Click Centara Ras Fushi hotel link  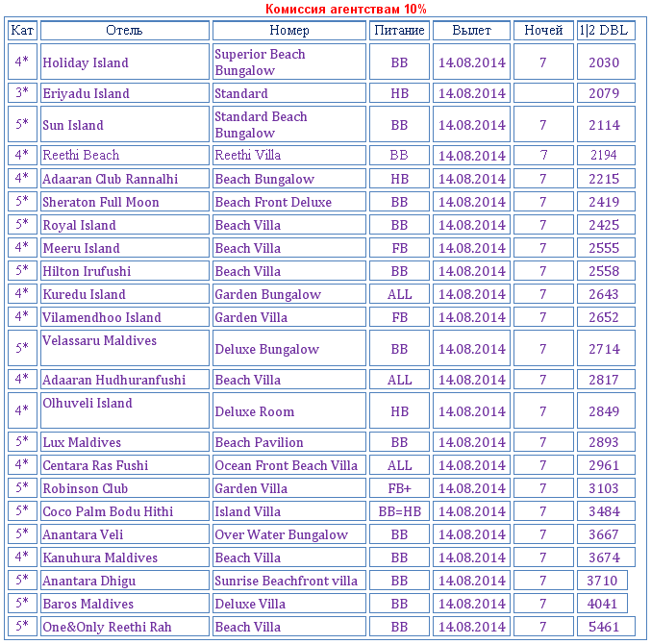tap(95, 465)
